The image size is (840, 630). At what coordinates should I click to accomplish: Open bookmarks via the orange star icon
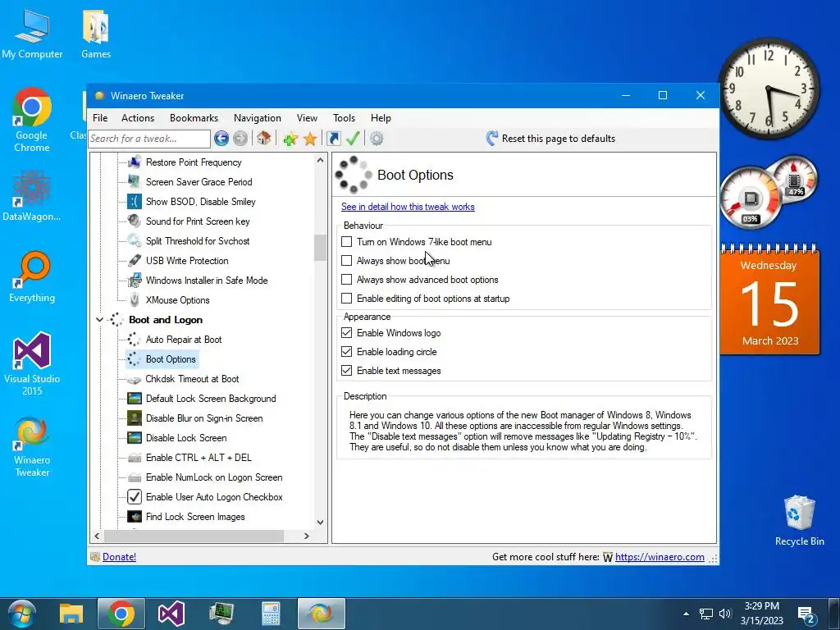click(x=309, y=139)
